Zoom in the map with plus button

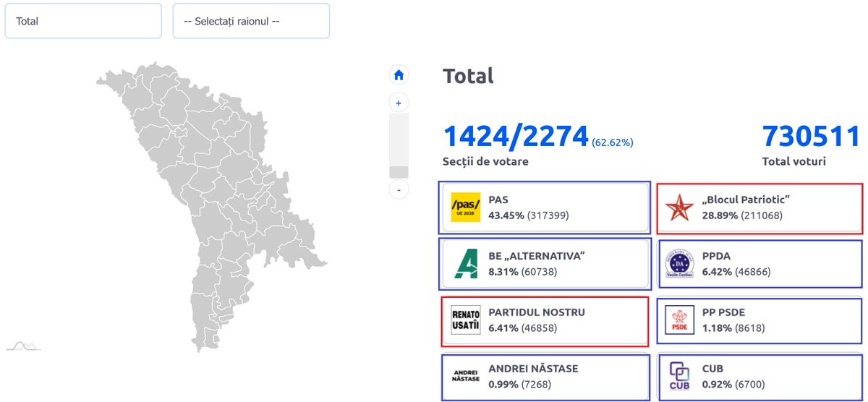coord(399,103)
